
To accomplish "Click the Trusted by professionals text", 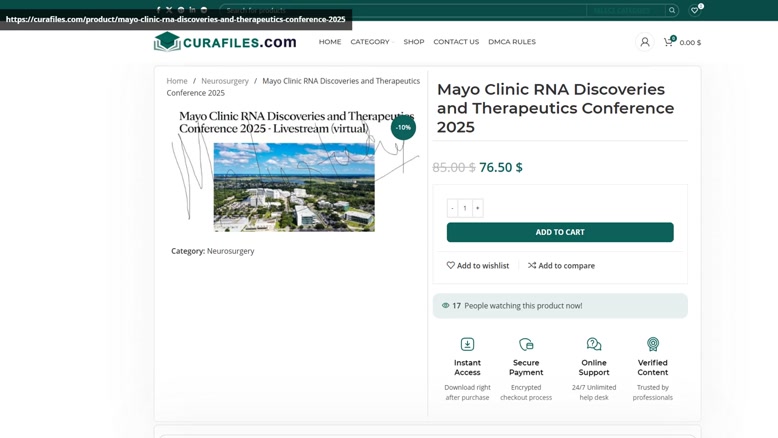I will pos(653,392).
